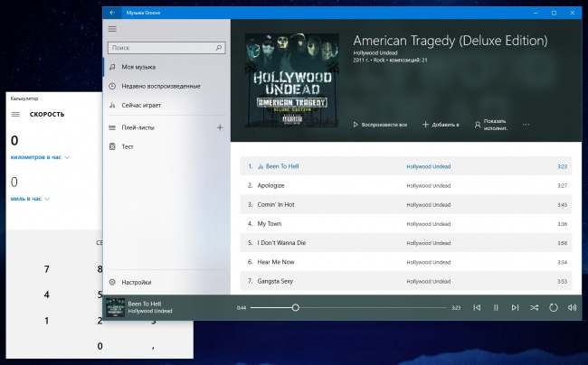This screenshot has height=365, width=588.
Task: Open the Calculator hamburger menu
Action: tap(15, 114)
